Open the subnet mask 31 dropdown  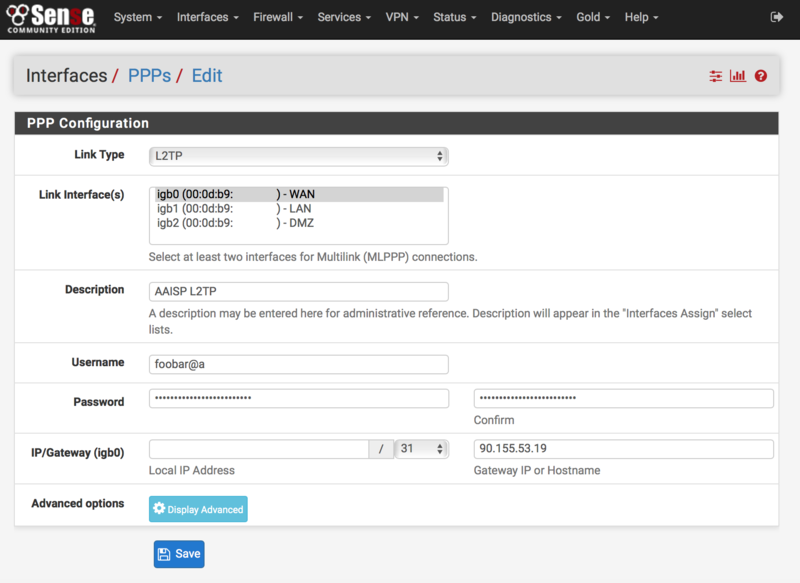[421, 449]
